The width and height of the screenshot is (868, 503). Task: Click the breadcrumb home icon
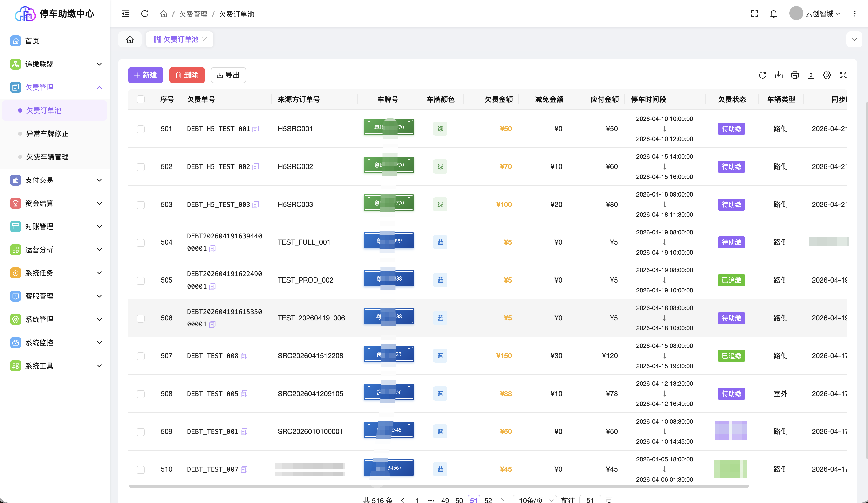[x=164, y=14]
